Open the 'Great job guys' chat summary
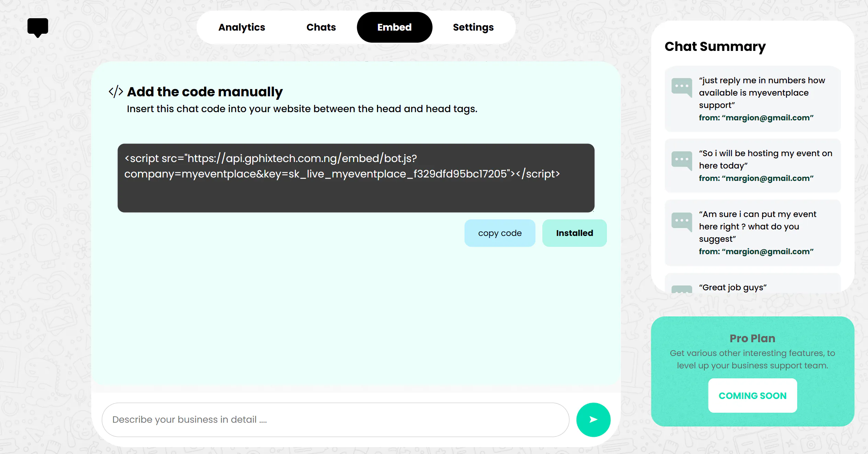 point(753,283)
